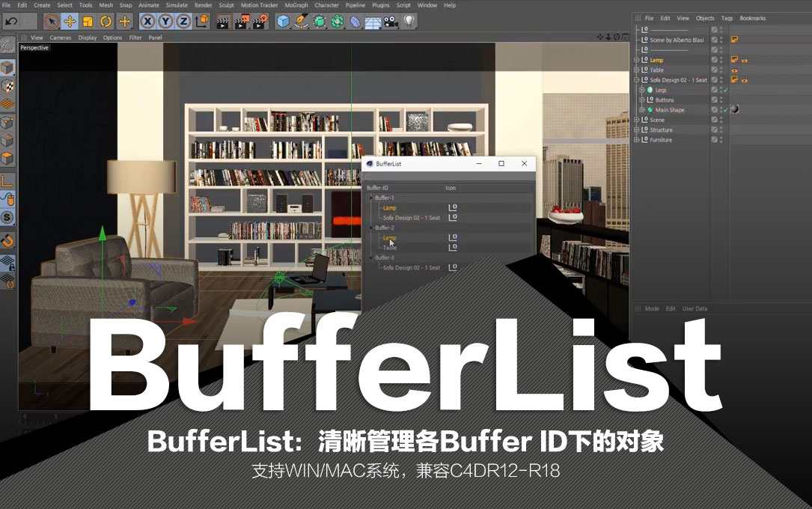
Task: Click the light bulb icon to add a light
Action: 409,22
